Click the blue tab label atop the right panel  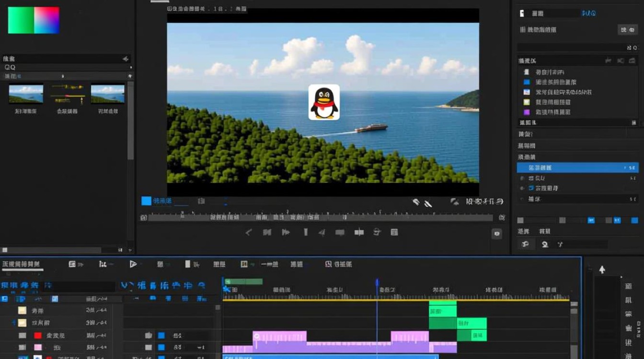pyautogui.click(x=589, y=13)
